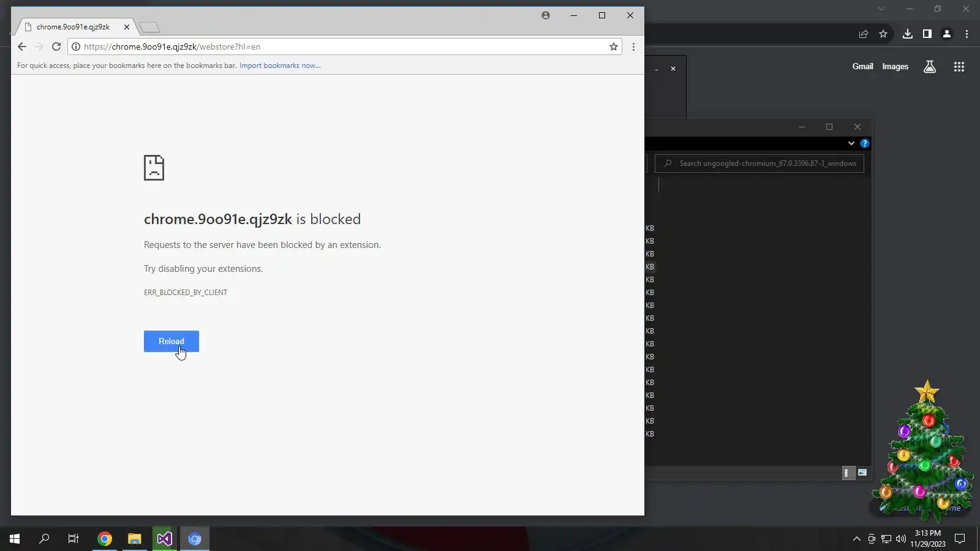Click bookmark star in background Chrome toolbar

point(883,34)
